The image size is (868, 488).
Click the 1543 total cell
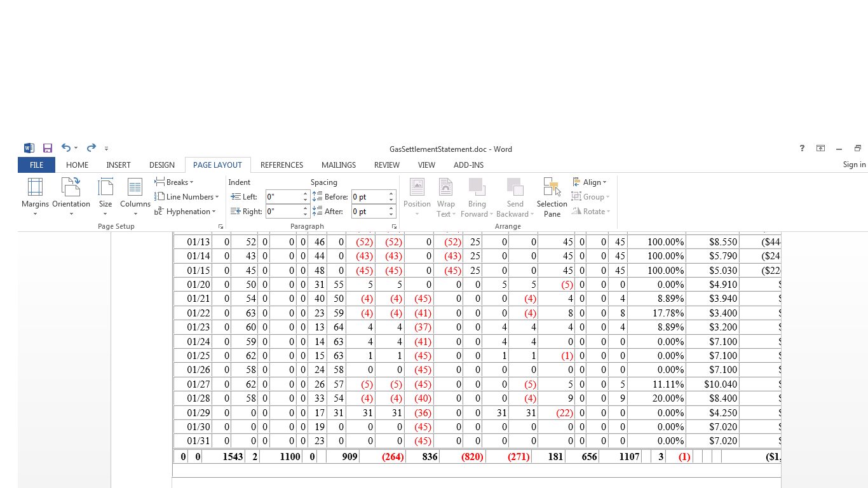233,457
